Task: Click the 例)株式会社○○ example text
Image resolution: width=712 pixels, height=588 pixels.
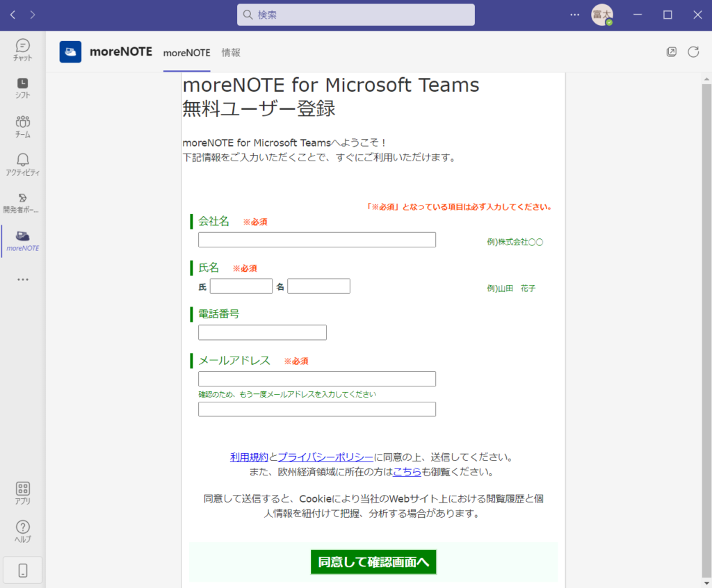Action: click(x=515, y=242)
